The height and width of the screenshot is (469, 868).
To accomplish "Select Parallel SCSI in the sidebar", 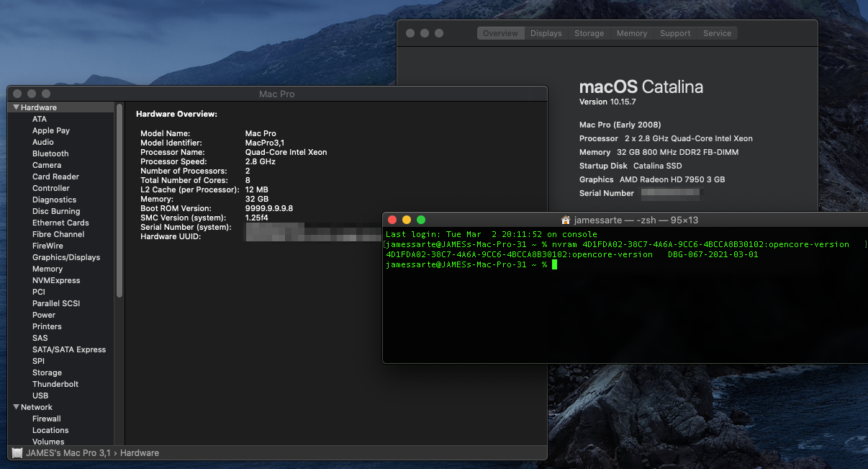I will pyautogui.click(x=56, y=303).
